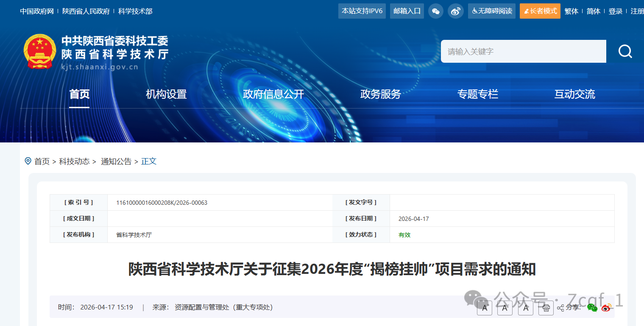Click the national emblem logo

tap(39, 52)
